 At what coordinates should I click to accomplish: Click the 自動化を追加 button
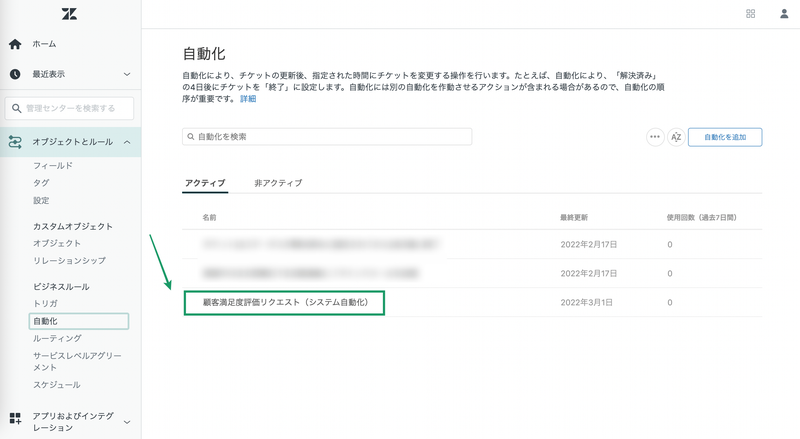coord(725,137)
